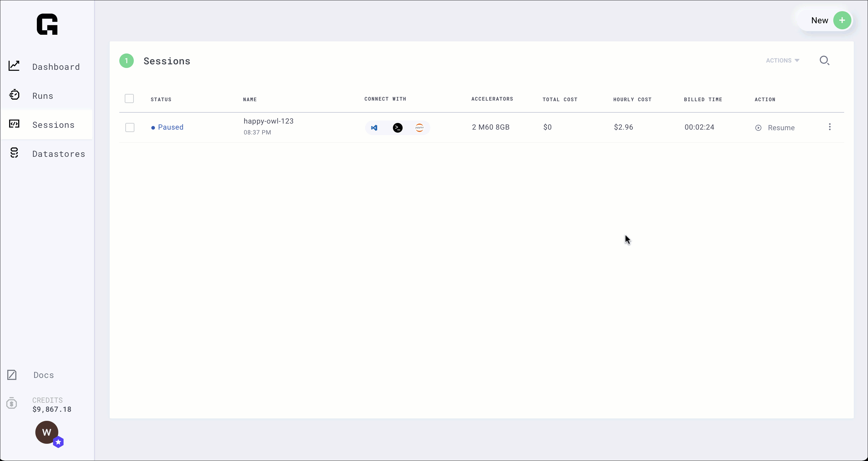Screen dimensions: 868x461
Task: Click the credits amount $9,867.18
Action: (x=52, y=409)
